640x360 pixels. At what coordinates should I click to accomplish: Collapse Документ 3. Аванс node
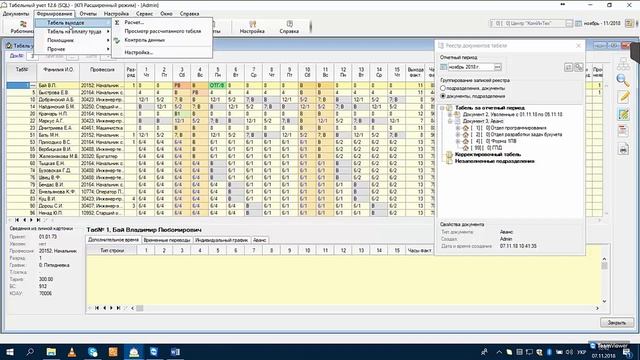tap(450, 121)
